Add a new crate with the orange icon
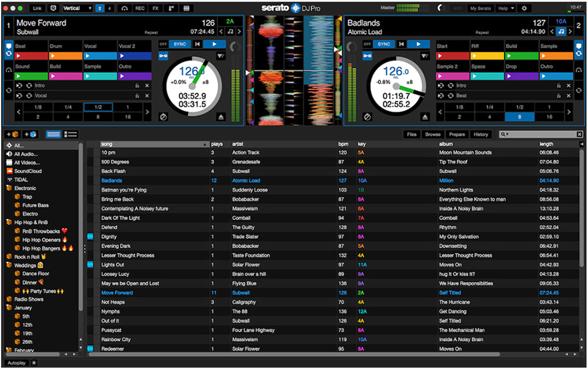This screenshot has height=370, width=588. click(12, 134)
